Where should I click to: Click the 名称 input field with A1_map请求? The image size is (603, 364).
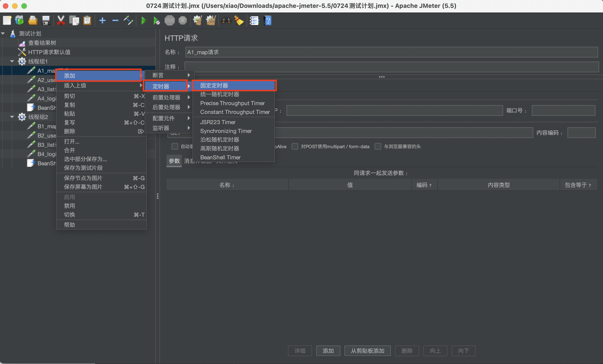tap(391, 52)
